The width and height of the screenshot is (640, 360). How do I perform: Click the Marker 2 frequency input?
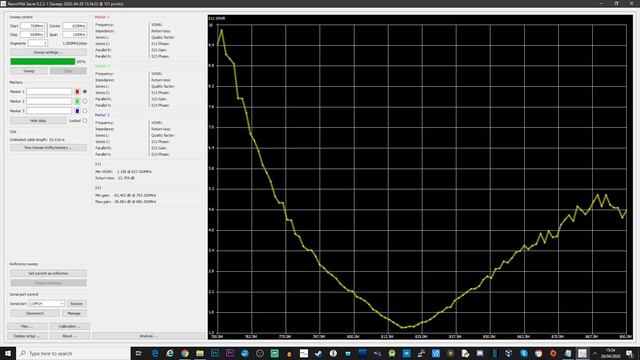49,101
